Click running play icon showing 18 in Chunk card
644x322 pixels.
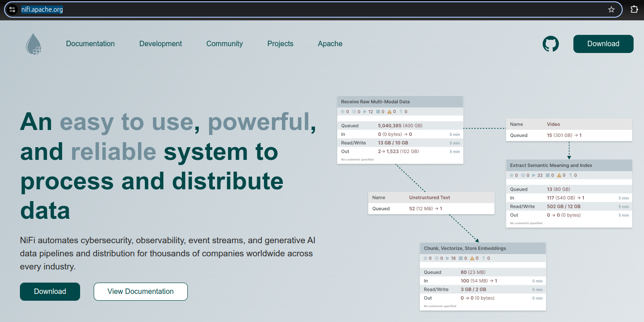coord(448,259)
